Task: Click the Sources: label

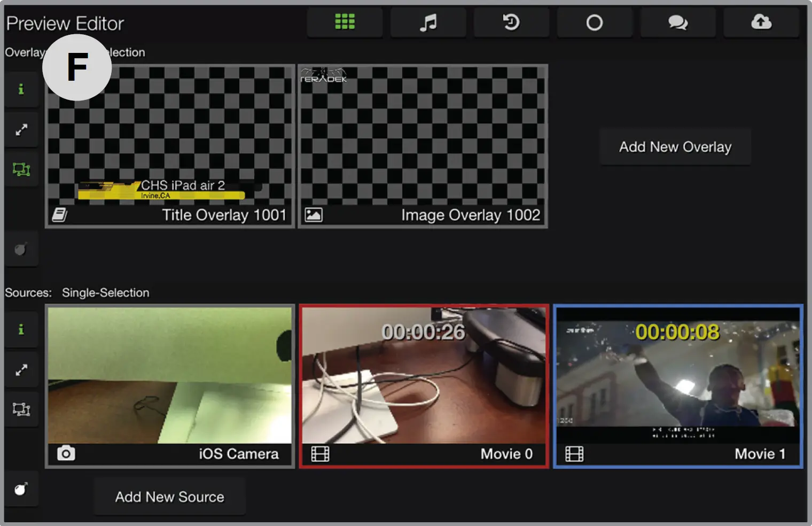Action: pos(28,293)
